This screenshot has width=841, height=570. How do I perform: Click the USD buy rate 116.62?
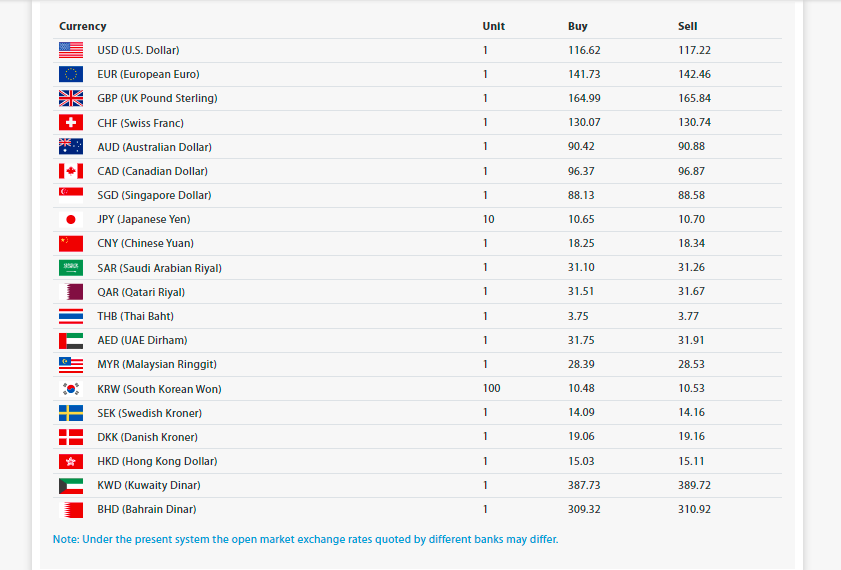coord(583,50)
